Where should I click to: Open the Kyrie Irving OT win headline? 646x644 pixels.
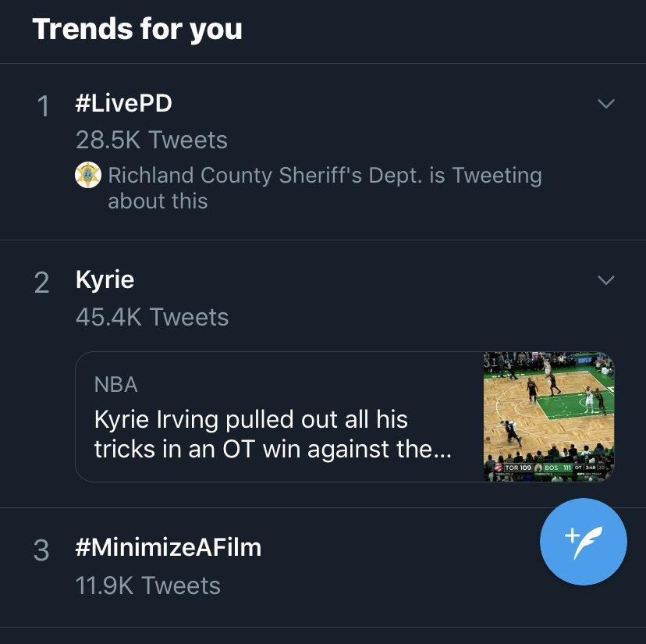tap(273, 435)
